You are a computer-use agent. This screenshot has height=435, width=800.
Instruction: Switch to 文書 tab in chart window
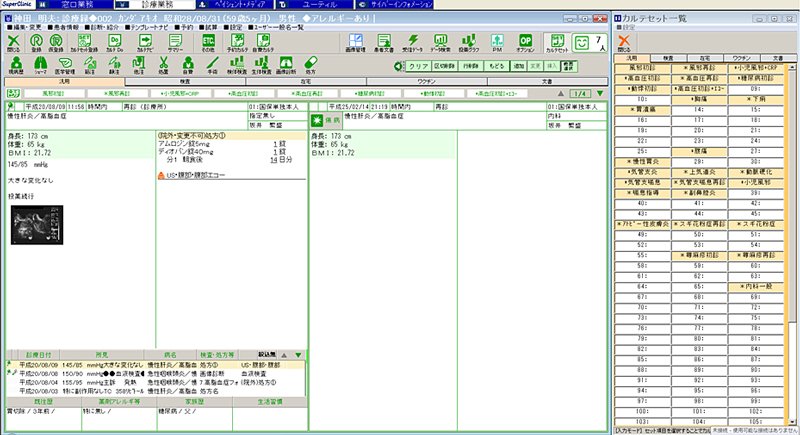click(547, 82)
